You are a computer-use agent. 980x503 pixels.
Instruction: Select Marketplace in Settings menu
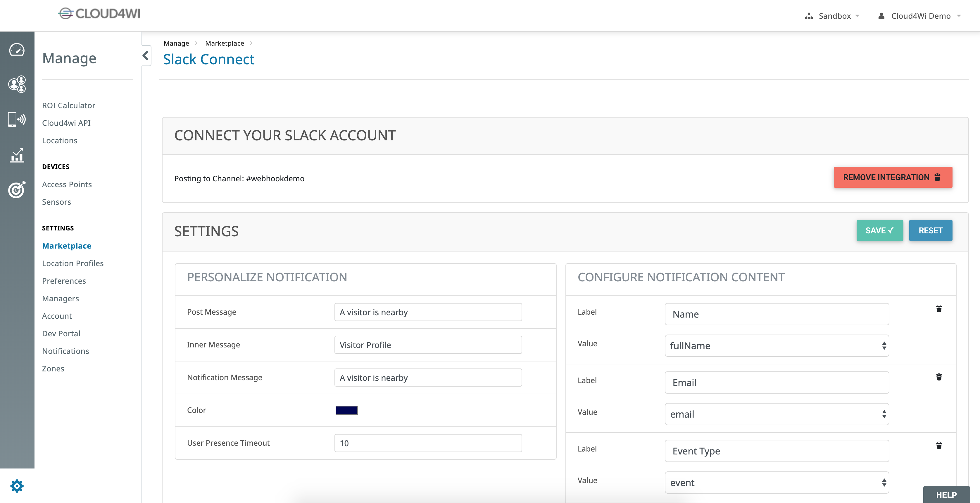pyautogui.click(x=67, y=246)
